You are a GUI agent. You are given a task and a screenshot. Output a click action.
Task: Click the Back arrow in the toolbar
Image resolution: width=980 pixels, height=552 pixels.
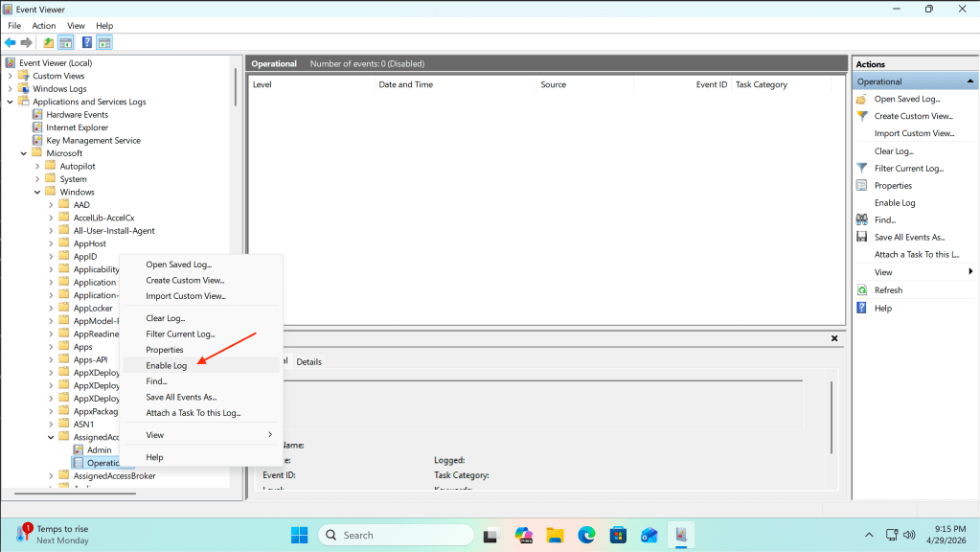click(x=10, y=43)
